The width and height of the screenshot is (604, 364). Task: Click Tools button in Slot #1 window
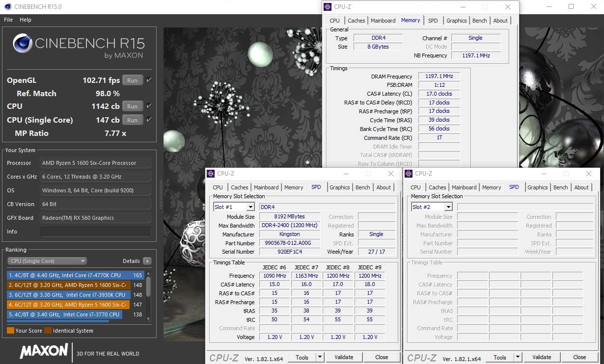pos(302,357)
